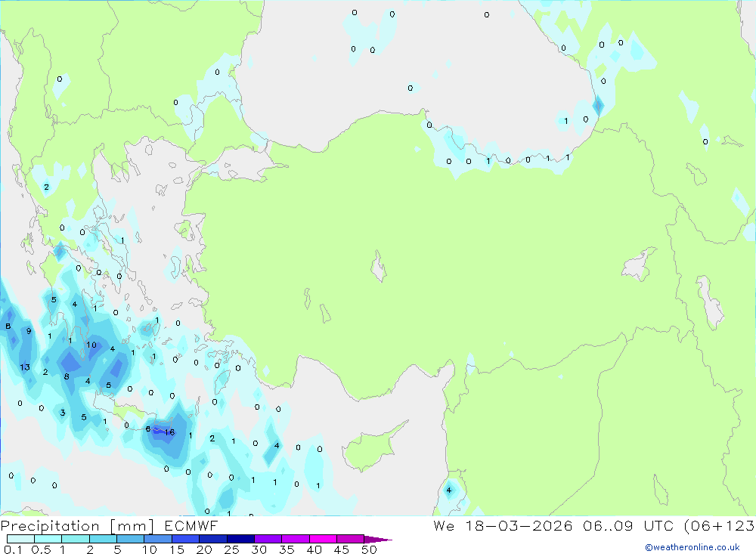Image resolution: width=756 pixels, height=554 pixels.
Task: Pick the legend swatch between 1 and 2
Action: tap(75, 539)
